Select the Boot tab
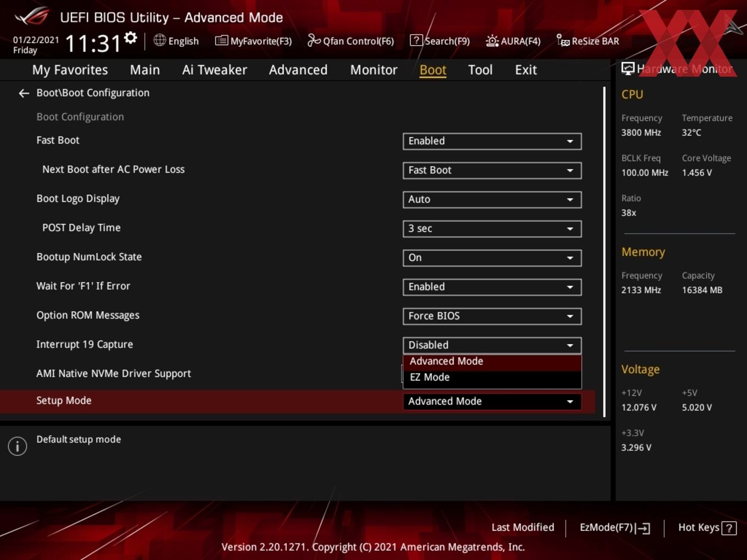This screenshot has width=747, height=560. 433,70
